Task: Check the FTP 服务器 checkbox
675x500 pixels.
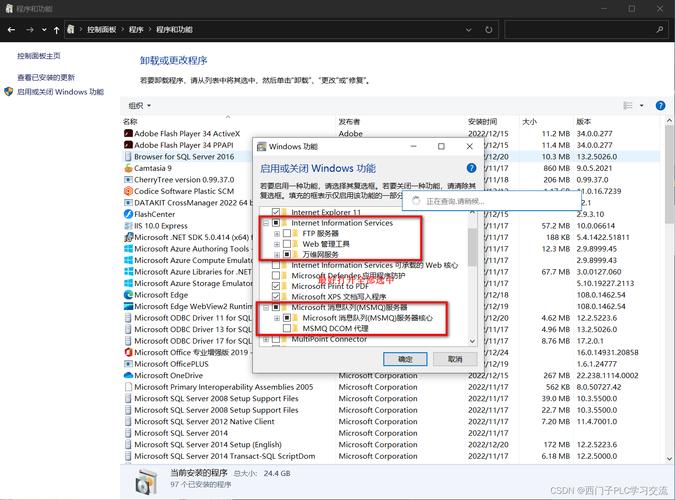Action: pyautogui.click(x=287, y=233)
